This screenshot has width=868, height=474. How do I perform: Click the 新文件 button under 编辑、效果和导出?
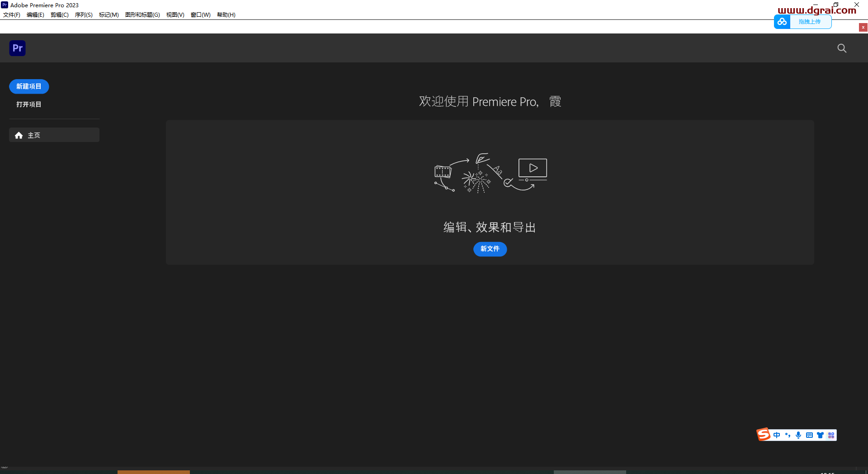[490, 249]
